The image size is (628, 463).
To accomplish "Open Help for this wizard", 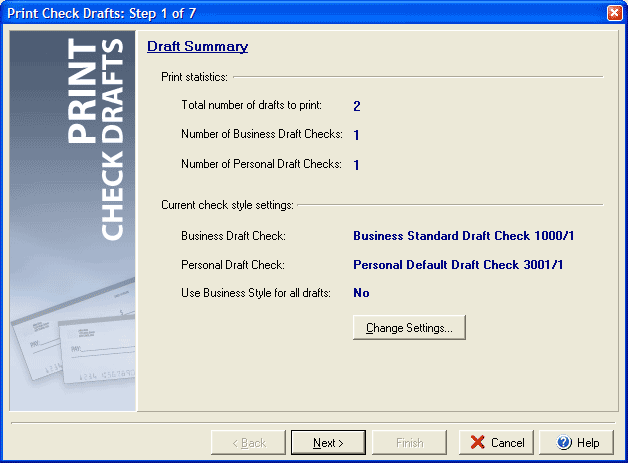I will pos(577,442).
